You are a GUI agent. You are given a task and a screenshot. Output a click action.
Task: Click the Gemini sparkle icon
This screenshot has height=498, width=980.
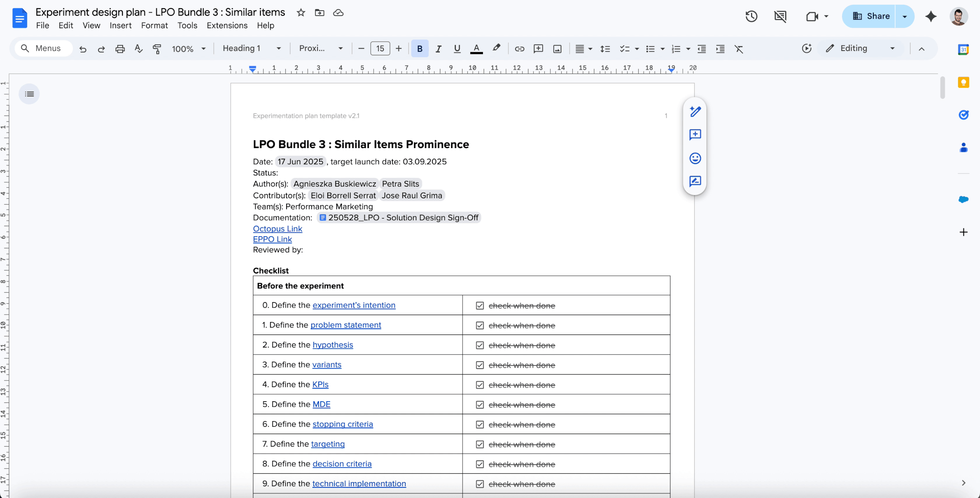click(931, 16)
